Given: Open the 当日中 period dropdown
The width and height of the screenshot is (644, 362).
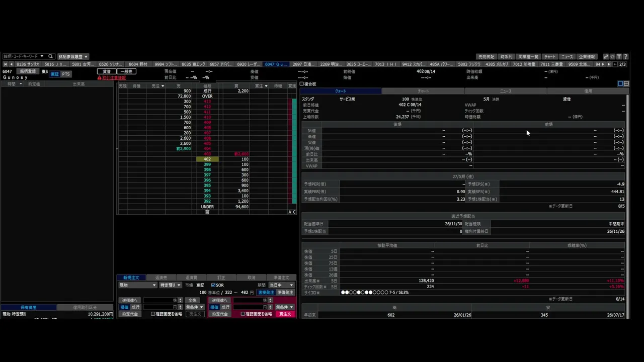Looking at the screenshot, I should tap(281, 285).
